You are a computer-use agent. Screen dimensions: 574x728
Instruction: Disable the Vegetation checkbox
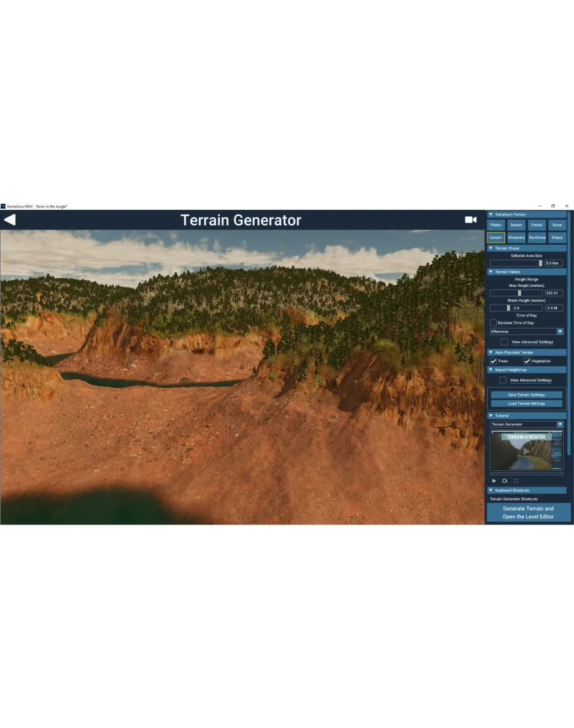[527, 361]
